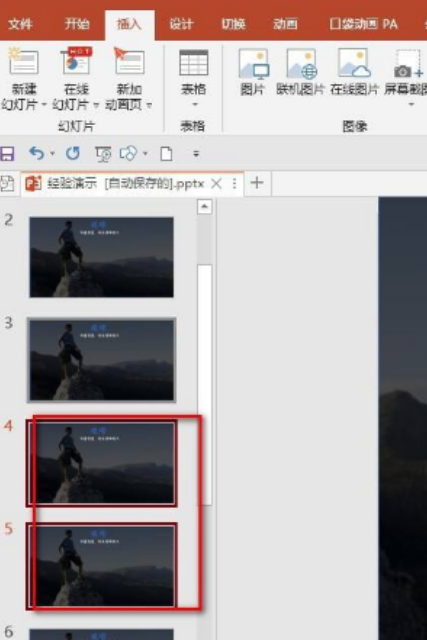This screenshot has height=640, width=427.
Task: Click the 在线图片 icon
Action: (x=354, y=64)
